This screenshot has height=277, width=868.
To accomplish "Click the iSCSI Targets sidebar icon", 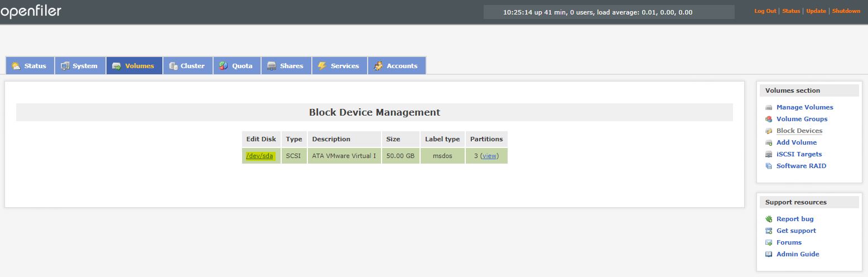I will point(769,154).
